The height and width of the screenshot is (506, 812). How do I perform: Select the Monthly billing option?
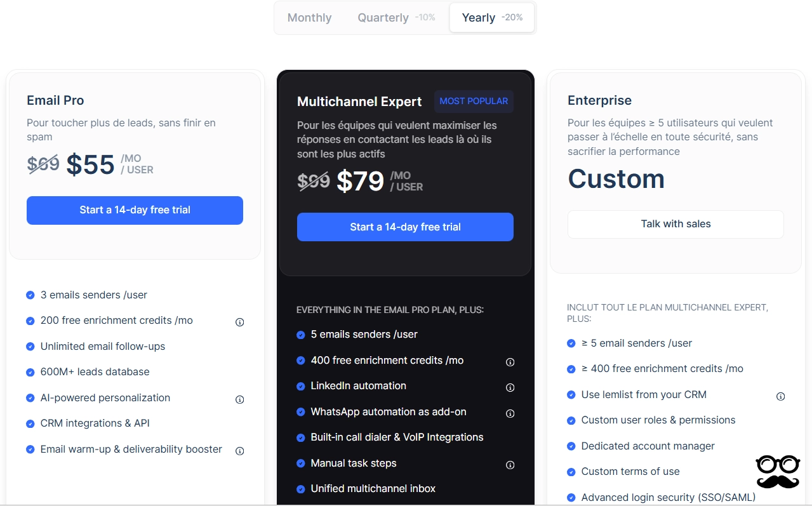point(309,18)
